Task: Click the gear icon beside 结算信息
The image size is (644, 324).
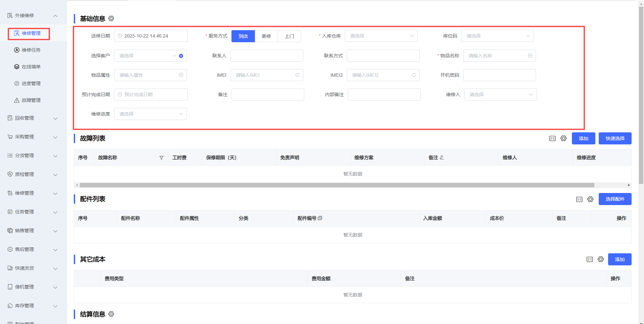Action: click(111, 314)
